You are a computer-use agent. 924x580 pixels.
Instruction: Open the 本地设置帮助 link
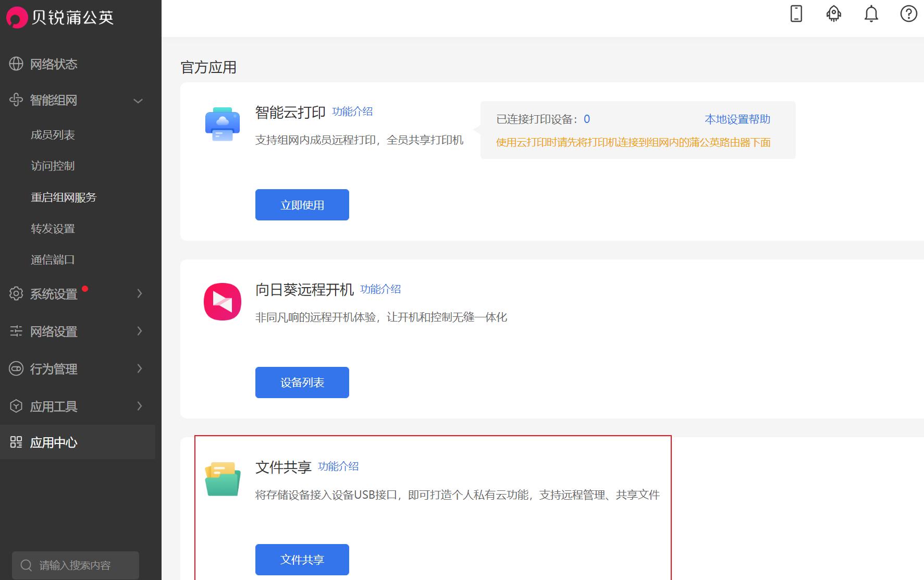pos(738,119)
